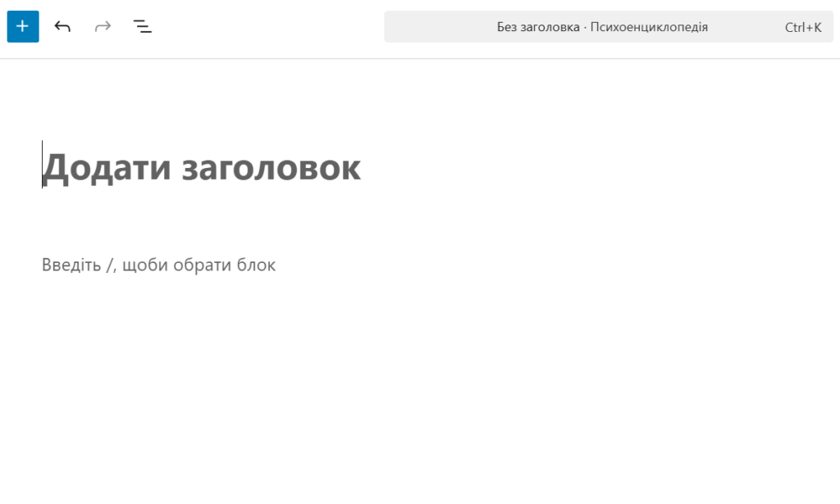Click the undo arrow icon
Viewport: 840px width, 504px height.
click(62, 26)
